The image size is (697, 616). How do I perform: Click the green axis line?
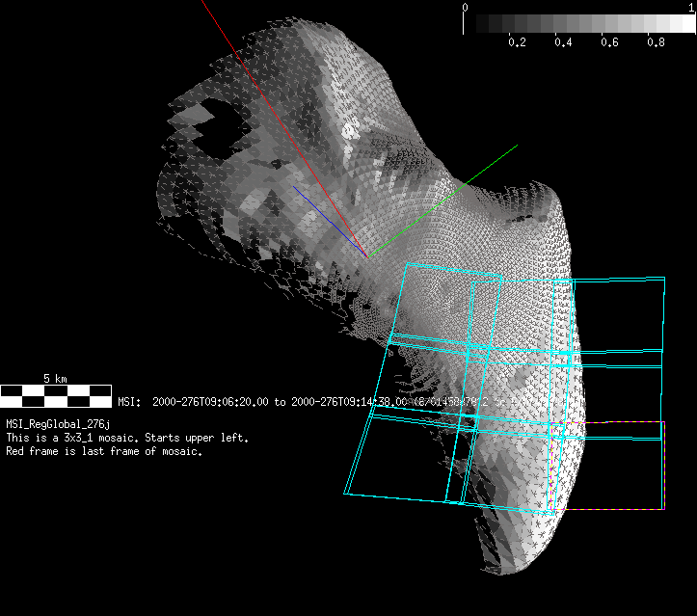(x=442, y=201)
